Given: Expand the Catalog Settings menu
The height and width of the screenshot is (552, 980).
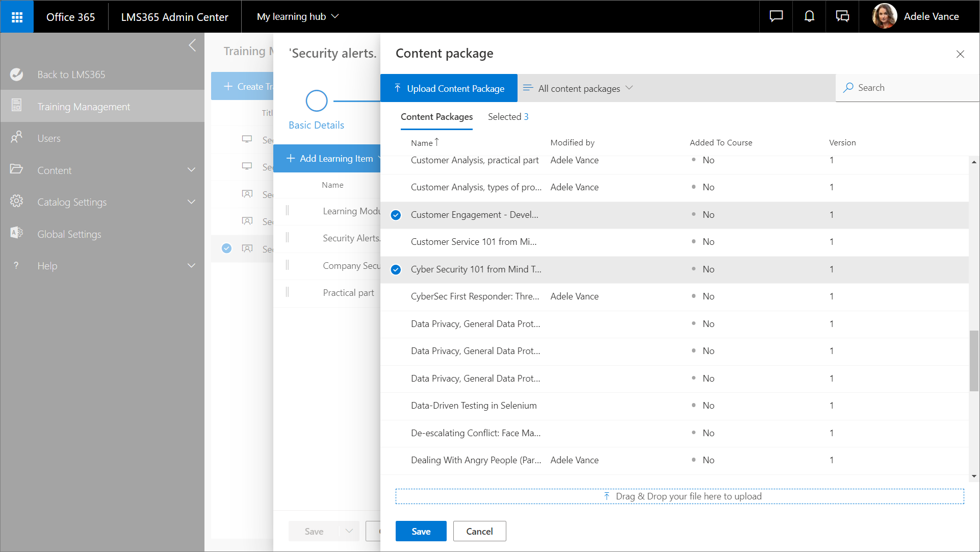Looking at the screenshot, I should pos(191,202).
